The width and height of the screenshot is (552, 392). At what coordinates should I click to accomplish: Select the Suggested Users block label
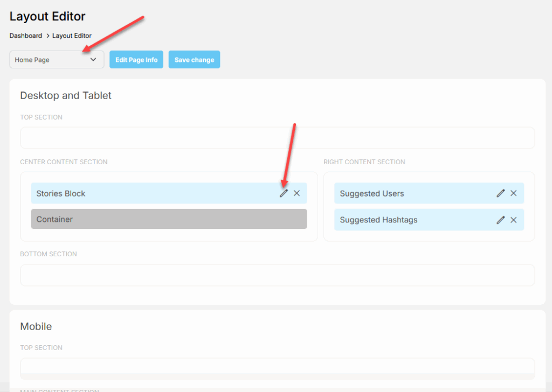(372, 193)
